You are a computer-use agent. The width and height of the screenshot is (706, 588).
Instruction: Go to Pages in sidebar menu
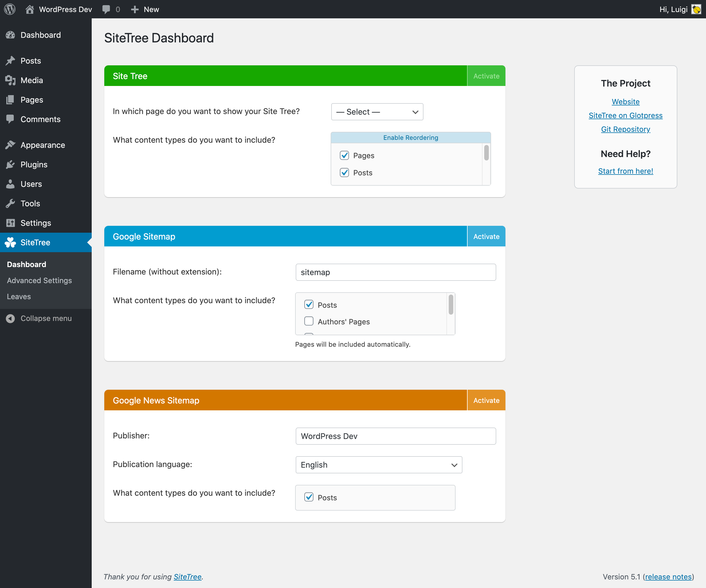pos(46,100)
